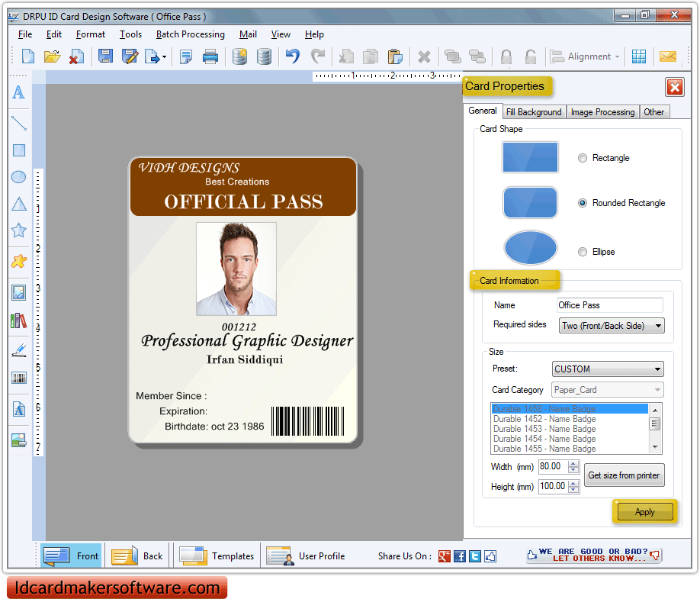700x599 pixels.
Task: Click the Delete X icon in toolbar
Action: tap(424, 56)
